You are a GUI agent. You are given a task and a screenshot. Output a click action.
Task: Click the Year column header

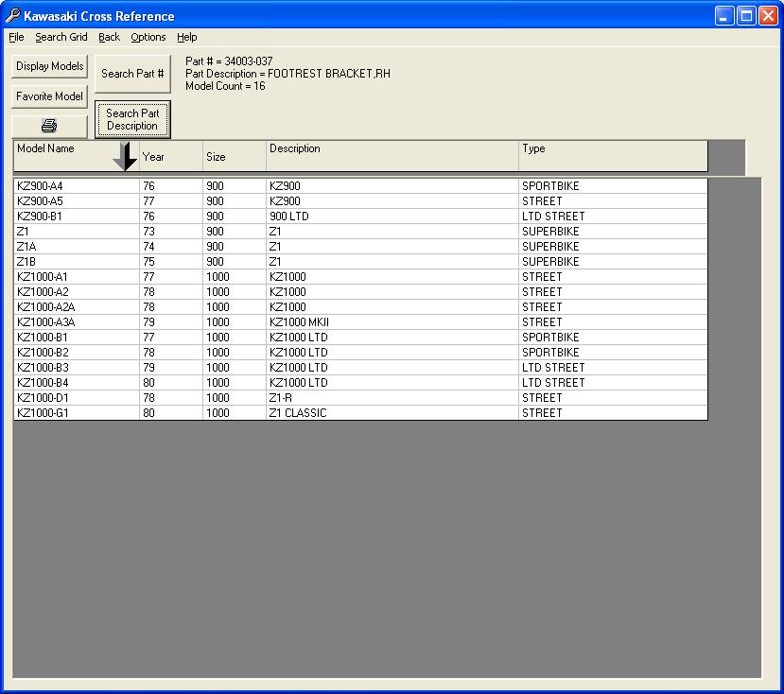171,156
